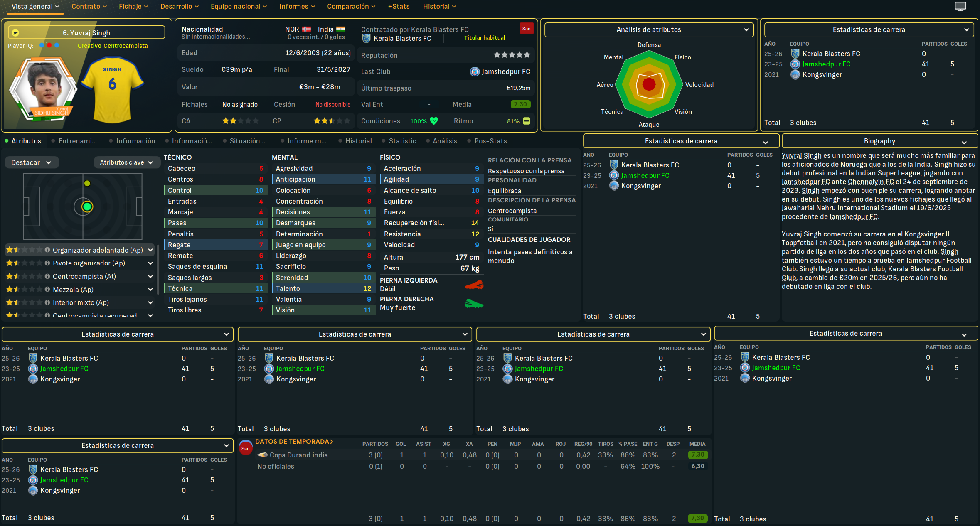
Task: Click the yellow Ritmo sharpness icon
Action: [x=527, y=121]
